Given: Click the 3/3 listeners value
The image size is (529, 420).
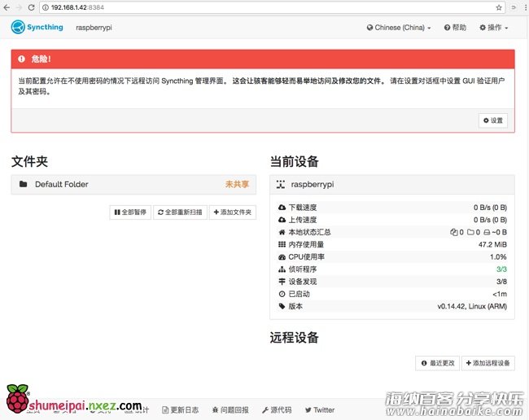Looking at the screenshot, I should click(x=501, y=269).
